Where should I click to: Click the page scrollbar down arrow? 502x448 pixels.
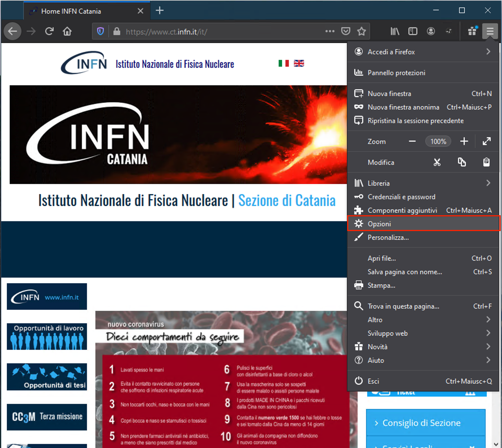click(x=496, y=444)
